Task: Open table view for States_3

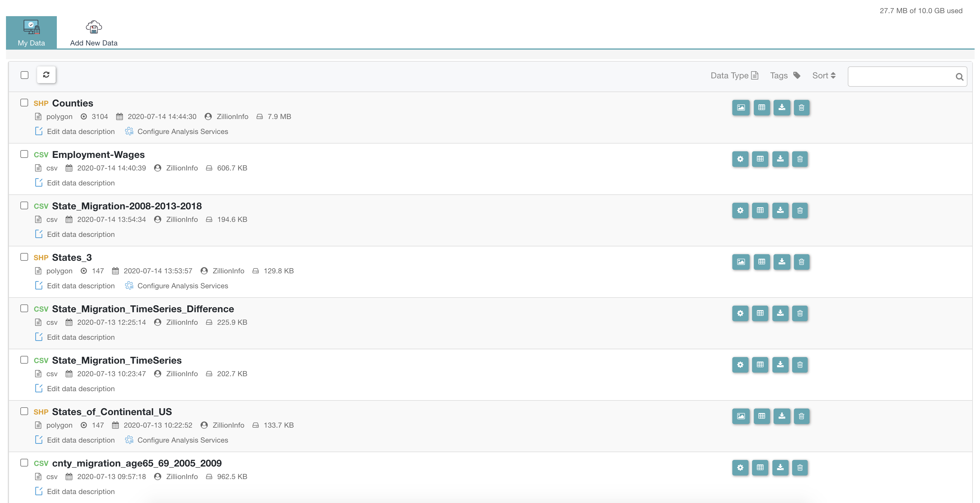Action: tap(761, 262)
